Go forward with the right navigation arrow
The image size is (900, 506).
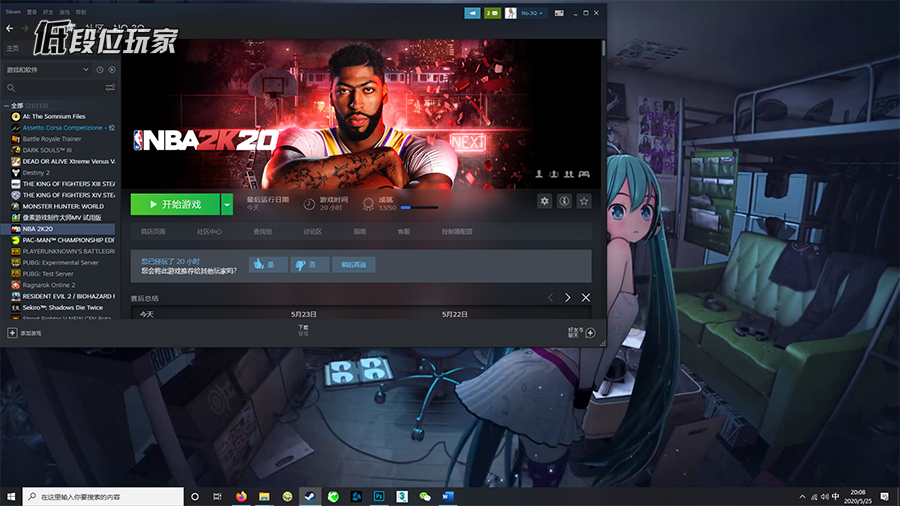point(25,28)
